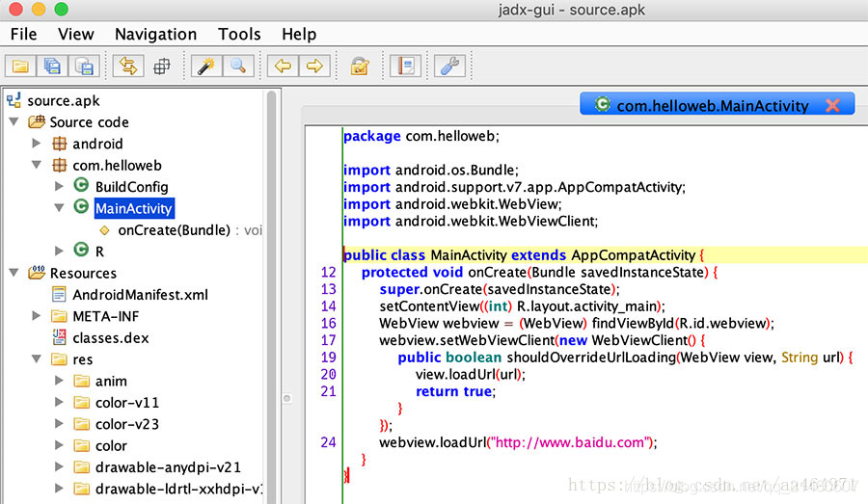Select source.apk root node
Viewport: 868px width, 504px height.
tap(63, 100)
